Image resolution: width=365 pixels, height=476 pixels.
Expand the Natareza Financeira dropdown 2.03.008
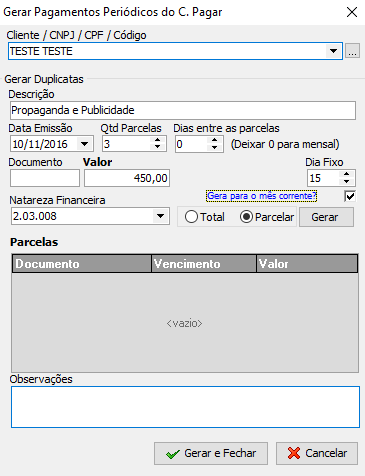[160, 216]
